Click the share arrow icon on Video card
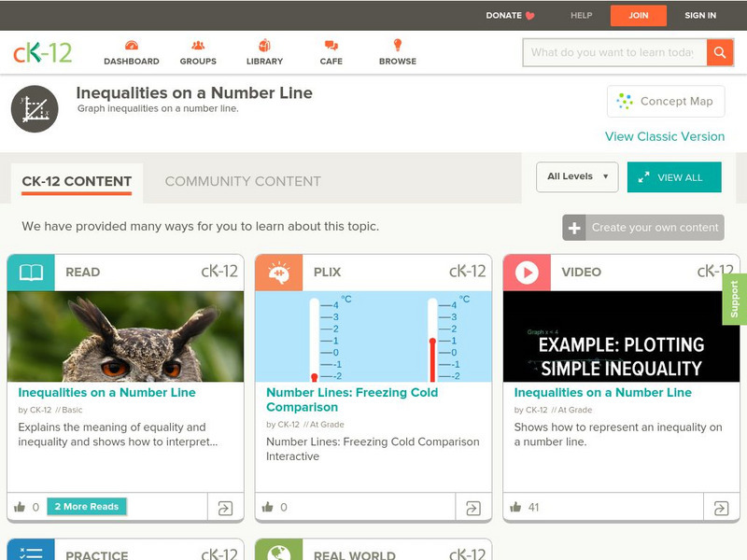The image size is (747, 560). point(721,508)
